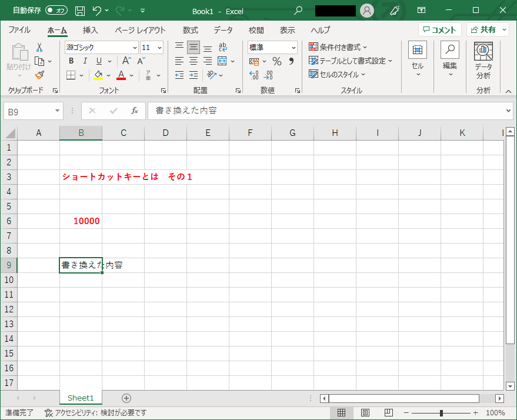Click the Undo arrow icon

pos(97,11)
